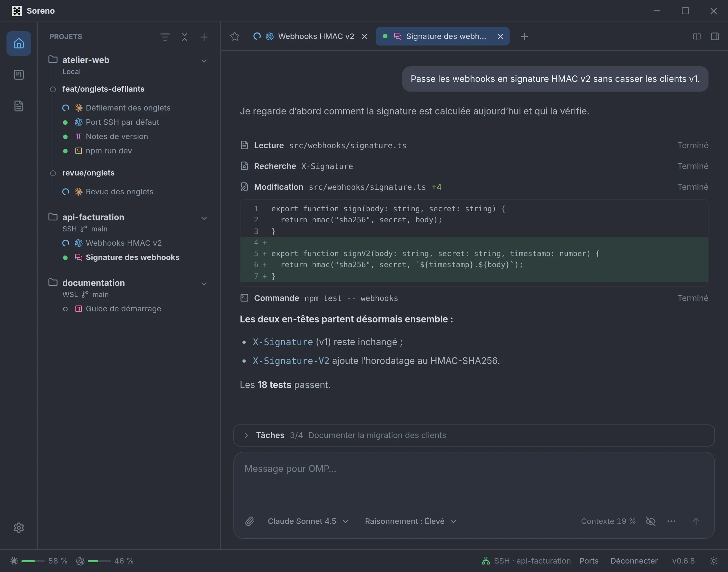Image resolution: width=728 pixels, height=572 pixels.
Task: Switch theme with the sun icon
Action: [x=714, y=561]
